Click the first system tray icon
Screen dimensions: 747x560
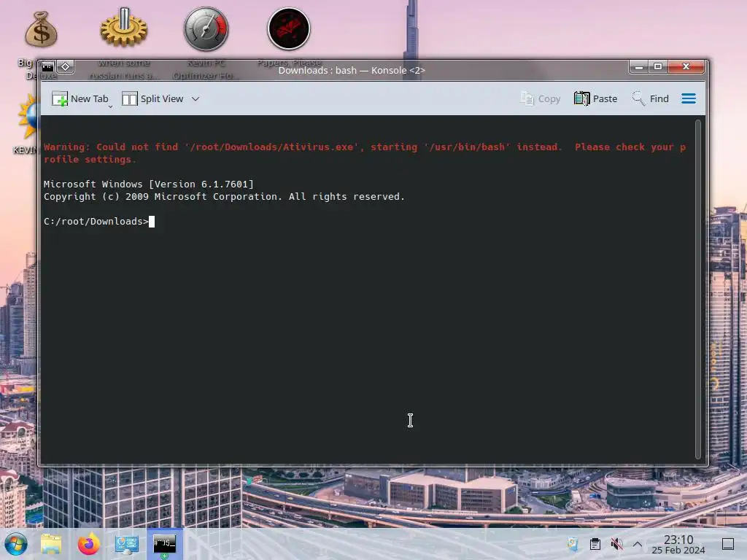pos(573,544)
